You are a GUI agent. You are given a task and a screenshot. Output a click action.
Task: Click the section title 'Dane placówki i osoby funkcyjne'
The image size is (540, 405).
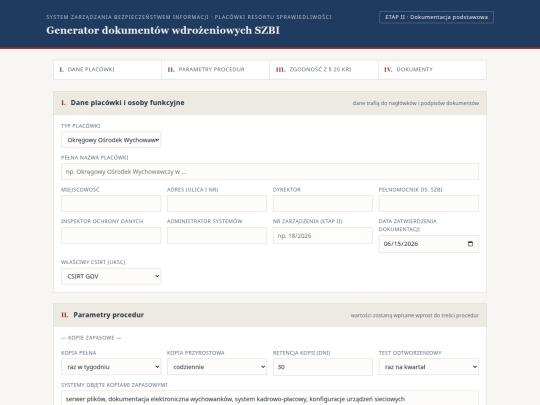pos(127,103)
